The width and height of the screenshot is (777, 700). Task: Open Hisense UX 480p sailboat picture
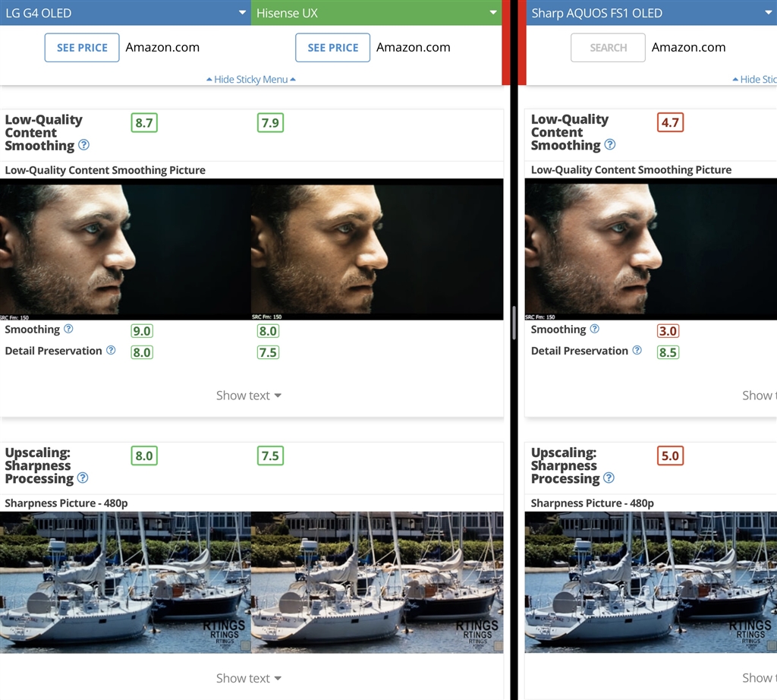377,582
